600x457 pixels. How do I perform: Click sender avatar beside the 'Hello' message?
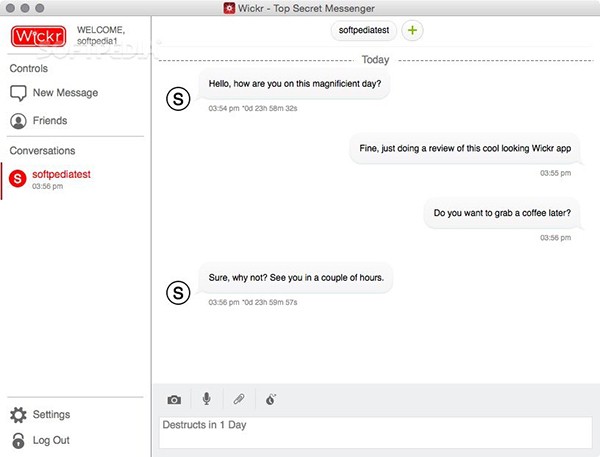pos(178,99)
